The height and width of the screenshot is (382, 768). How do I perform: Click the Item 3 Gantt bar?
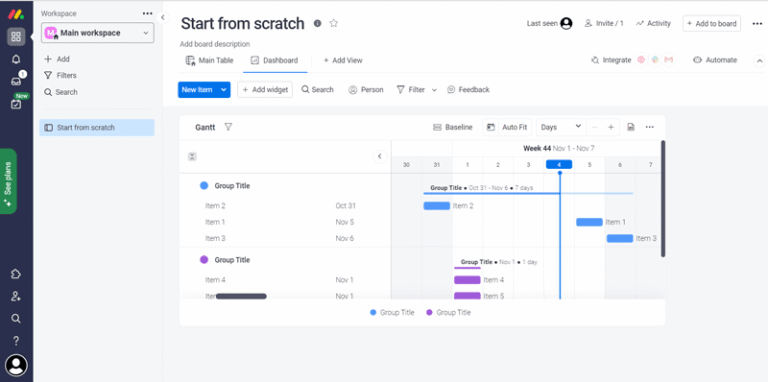click(x=620, y=239)
